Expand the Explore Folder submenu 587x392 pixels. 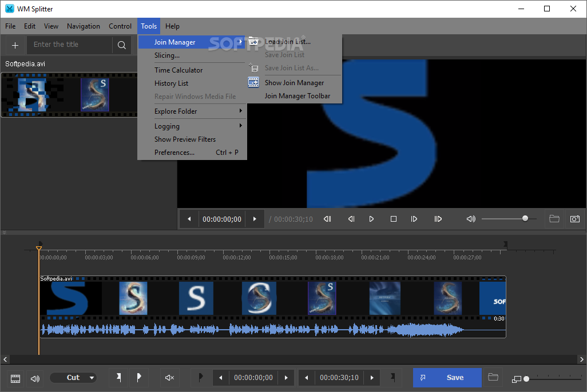192,111
